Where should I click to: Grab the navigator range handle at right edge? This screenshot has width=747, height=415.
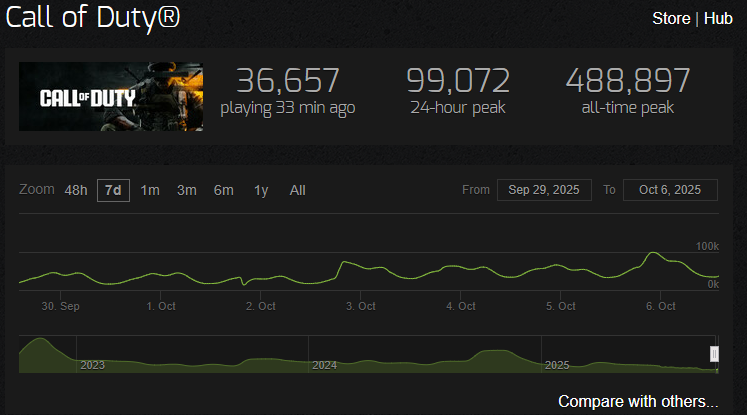(714, 354)
